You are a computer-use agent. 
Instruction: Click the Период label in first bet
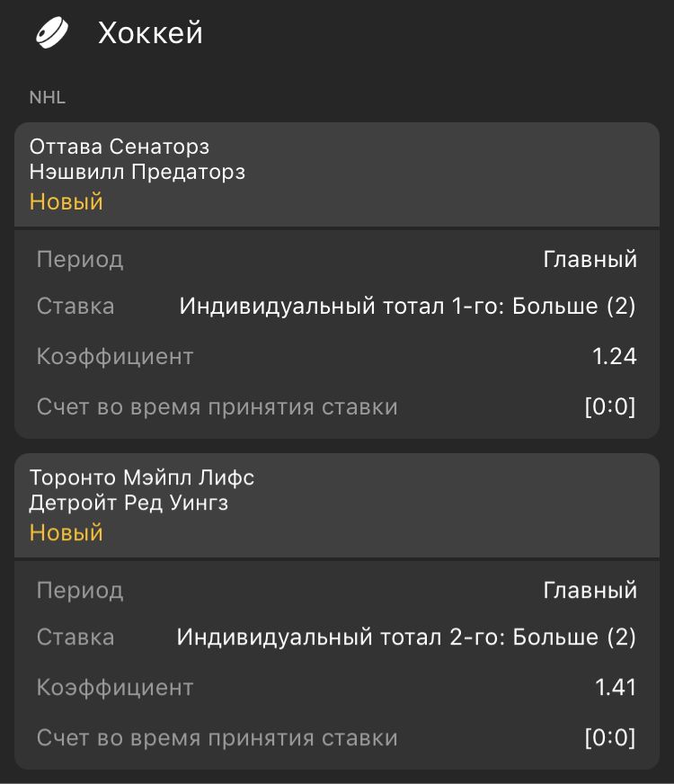[x=80, y=260]
